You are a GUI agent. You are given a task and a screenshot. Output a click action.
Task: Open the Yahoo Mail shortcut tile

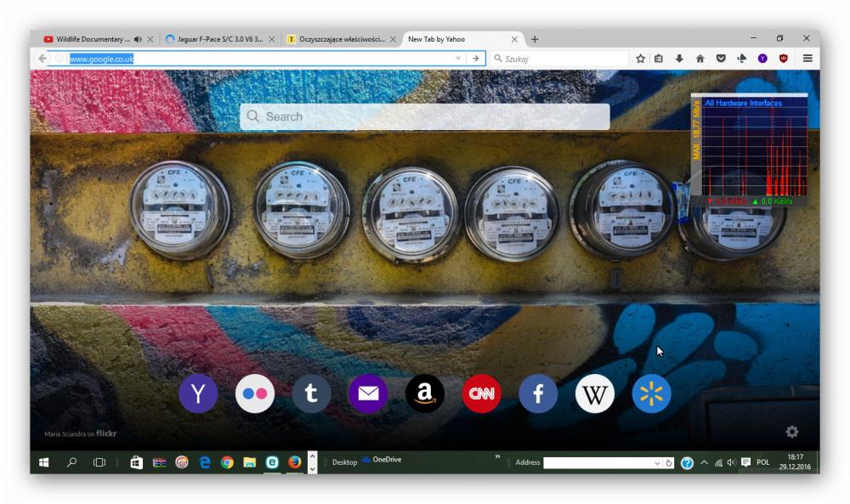pos(368,394)
